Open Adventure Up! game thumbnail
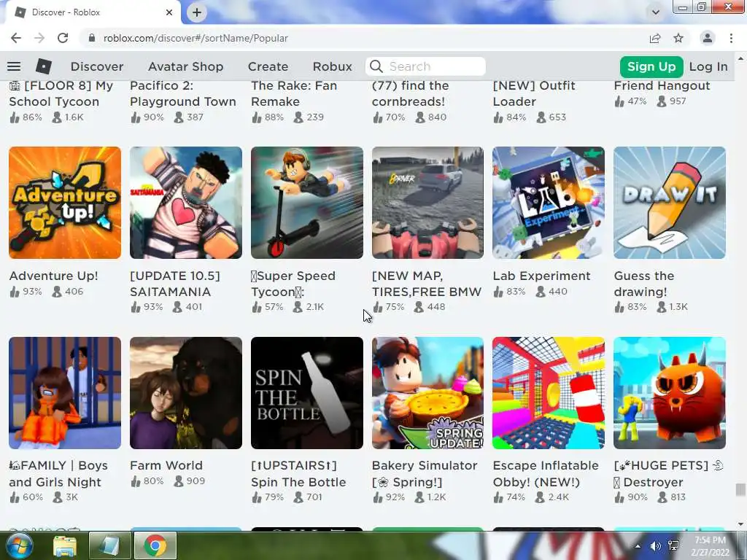747x560 pixels. 65,203
